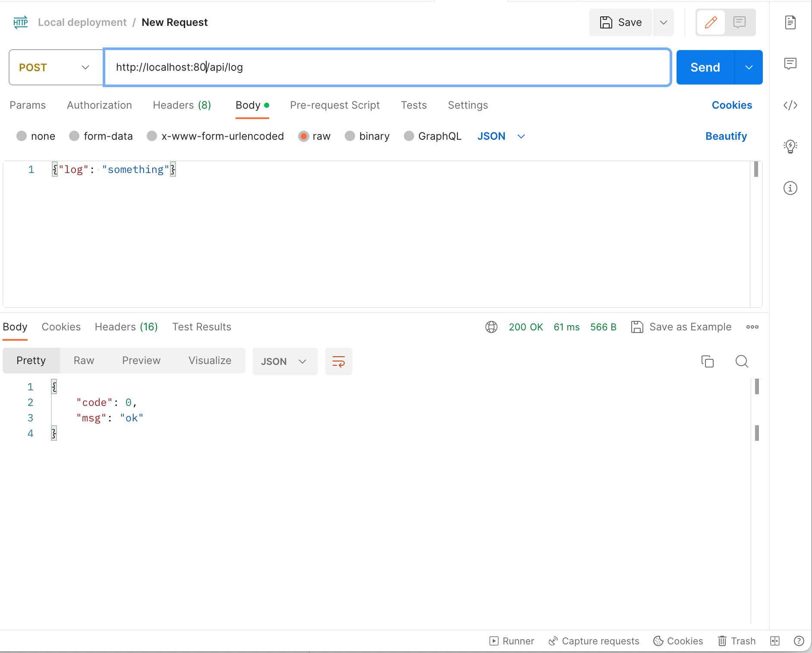Expand the Save options chevron
Viewport: 812px width, 653px height.
[x=664, y=22]
